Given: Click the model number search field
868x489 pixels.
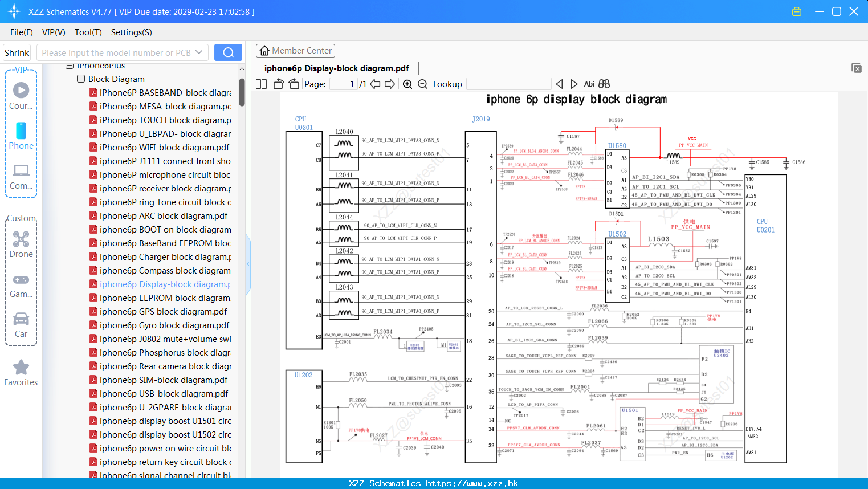Looking at the screenshot, I should pyautogui.click(x=122, y=52).
